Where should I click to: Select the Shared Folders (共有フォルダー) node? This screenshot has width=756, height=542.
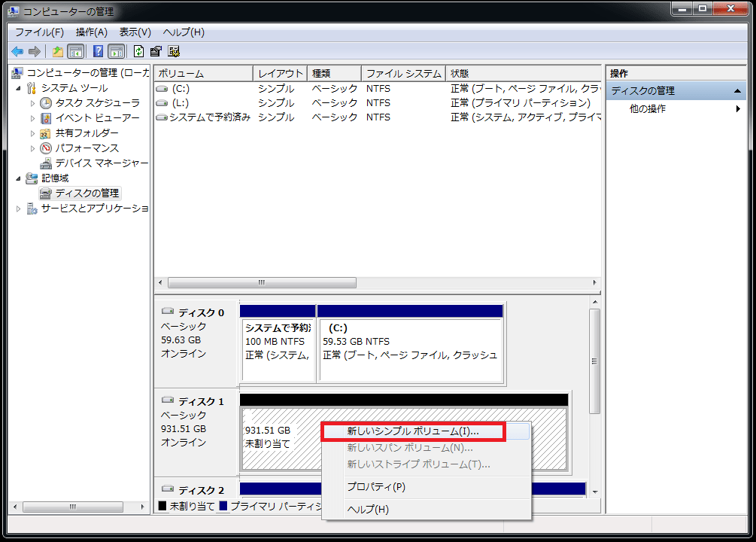(x=87, y=132)
